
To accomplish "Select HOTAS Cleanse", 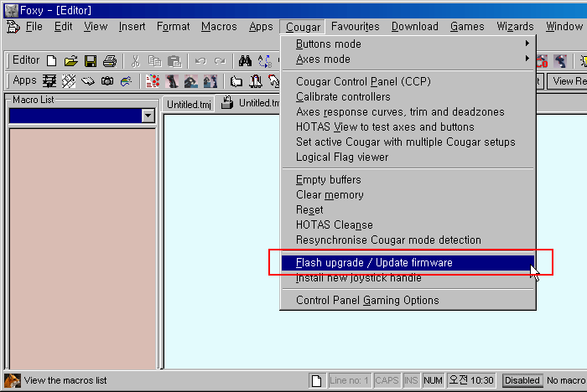I will coord(408,224).
